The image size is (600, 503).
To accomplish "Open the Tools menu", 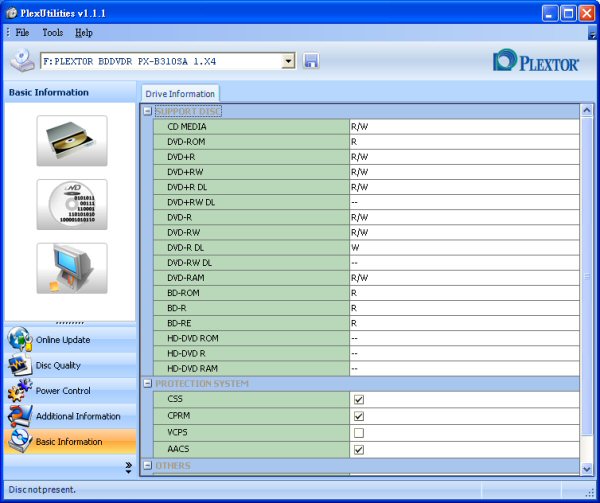I will pyautogui.click(x=52, y=33).
